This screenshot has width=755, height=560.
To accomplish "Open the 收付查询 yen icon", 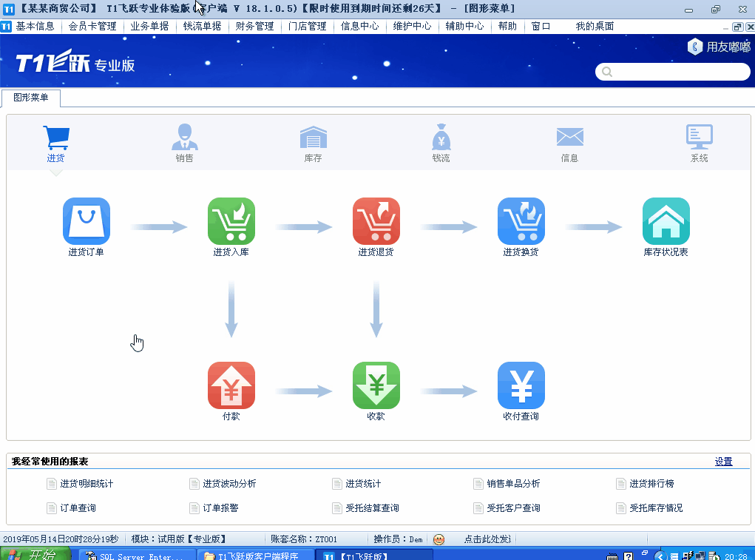I will (521, 385).
